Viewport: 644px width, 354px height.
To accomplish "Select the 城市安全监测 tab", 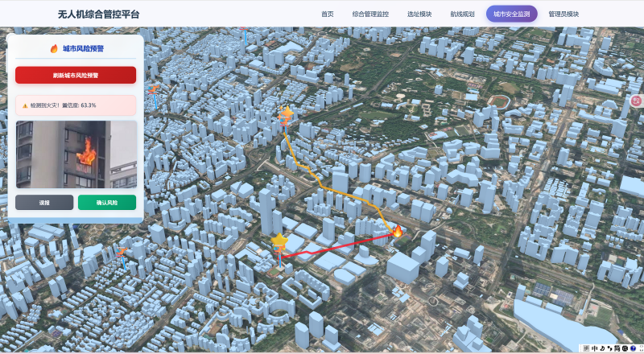I will coord(512,14).
